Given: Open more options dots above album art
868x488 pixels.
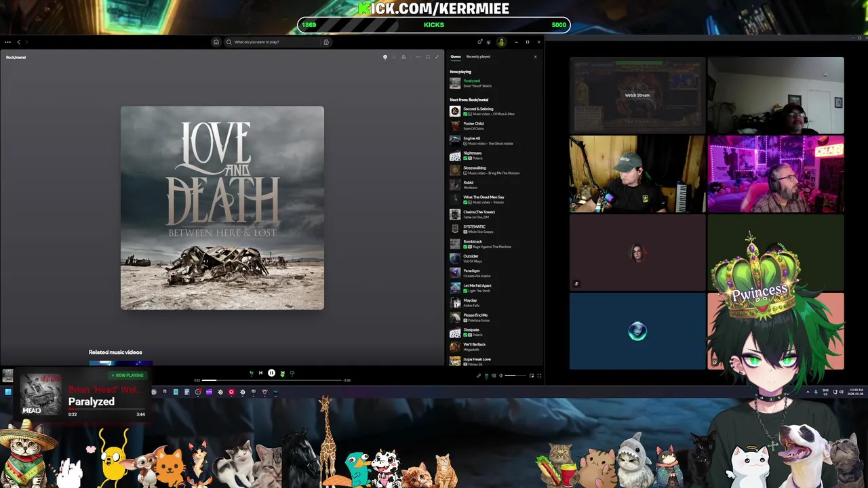Looking at the screenshot, I should click(418, 57).
